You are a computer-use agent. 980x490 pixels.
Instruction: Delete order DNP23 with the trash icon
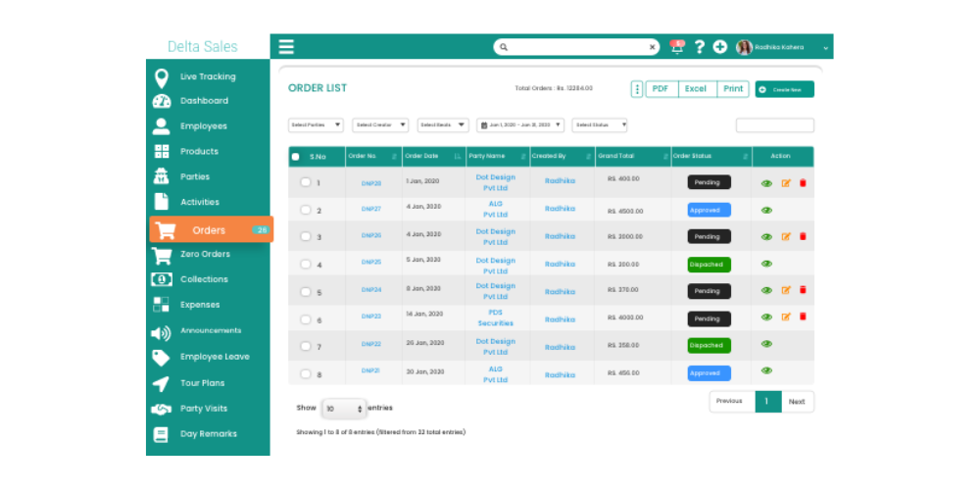click(x=804, y=317)
